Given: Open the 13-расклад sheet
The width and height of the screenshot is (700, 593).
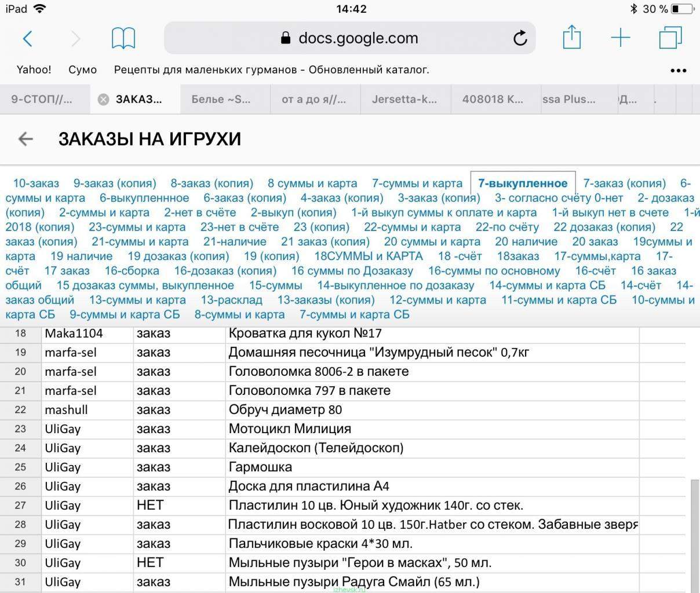Looking at the screenshot, I should [232, 299].
